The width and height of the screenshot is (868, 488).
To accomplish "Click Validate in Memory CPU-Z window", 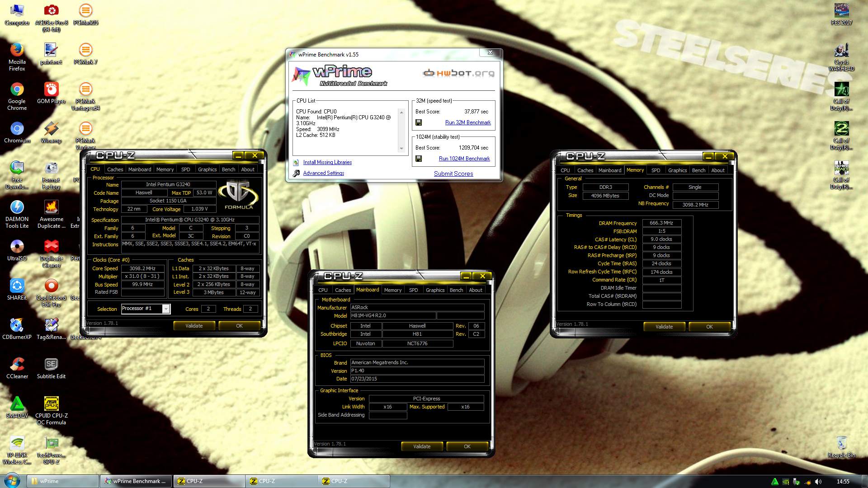I will click(x=664, y=327).
